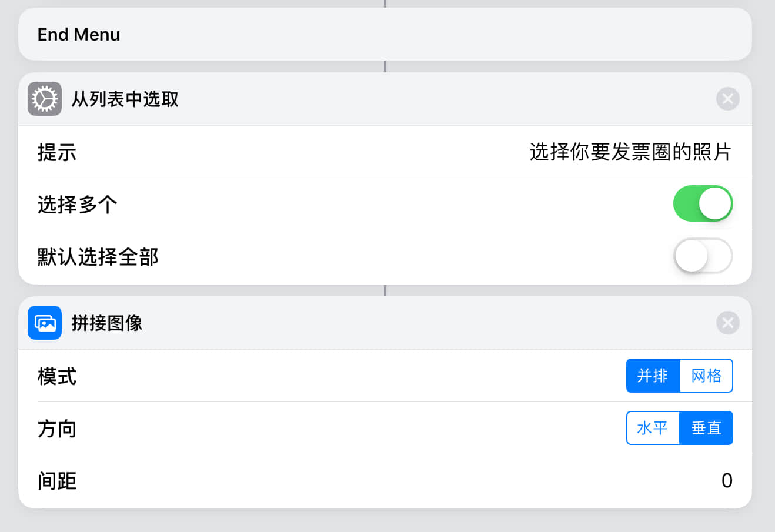The width and height of the screenshot is (775, 532).
Task: Click the 拼接图像 photos icon
Action: point(45,323)
